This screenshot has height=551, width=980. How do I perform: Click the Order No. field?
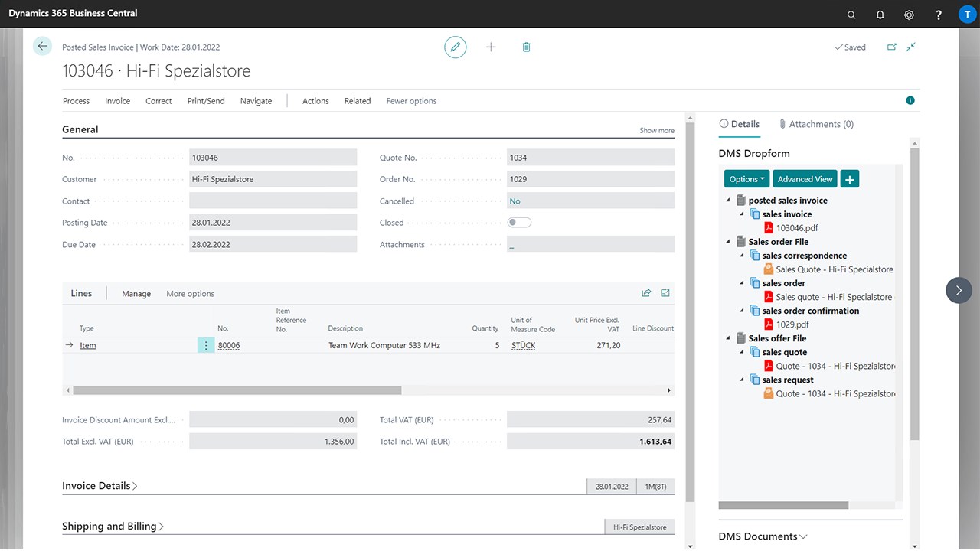point(590,179)
